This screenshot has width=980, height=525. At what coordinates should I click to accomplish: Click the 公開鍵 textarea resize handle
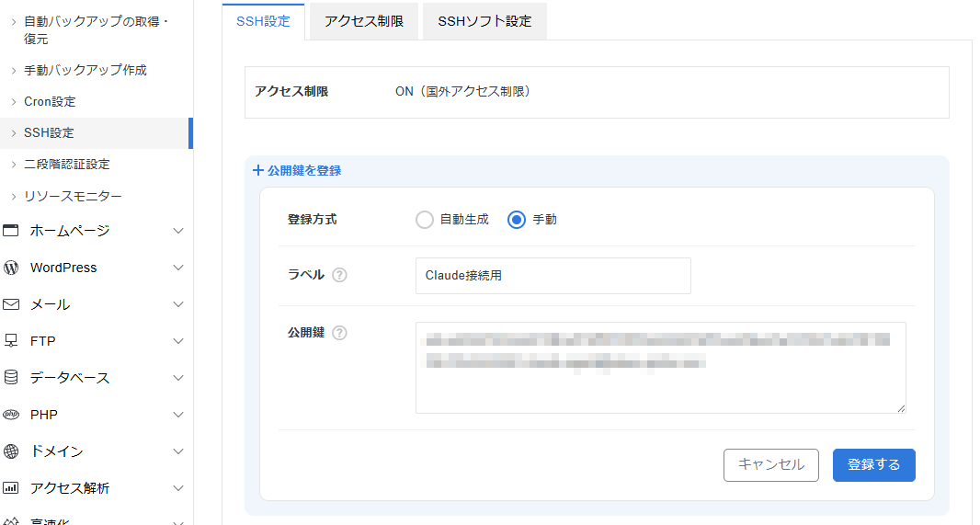pos(901,408)
